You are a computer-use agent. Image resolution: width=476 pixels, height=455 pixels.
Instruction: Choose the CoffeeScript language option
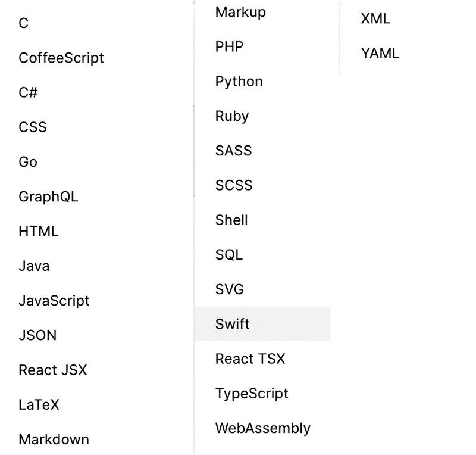click(61, 58)
